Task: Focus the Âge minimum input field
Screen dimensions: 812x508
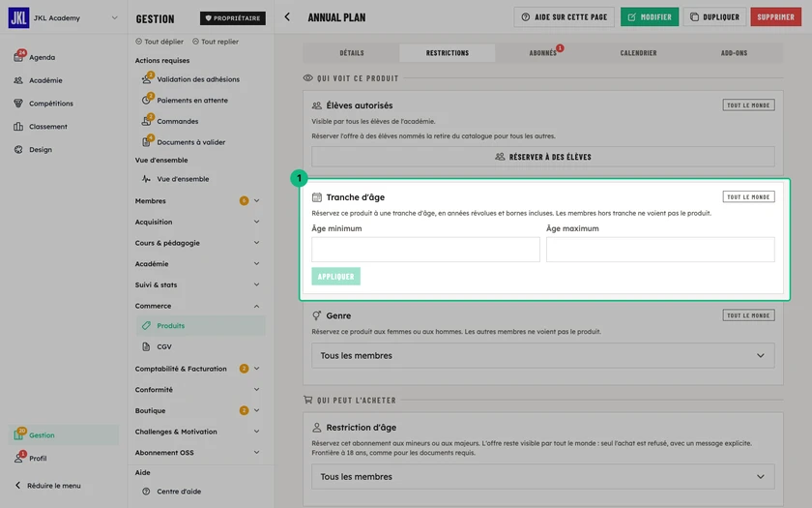Action: pyautogui.click(x=425, y=250)
